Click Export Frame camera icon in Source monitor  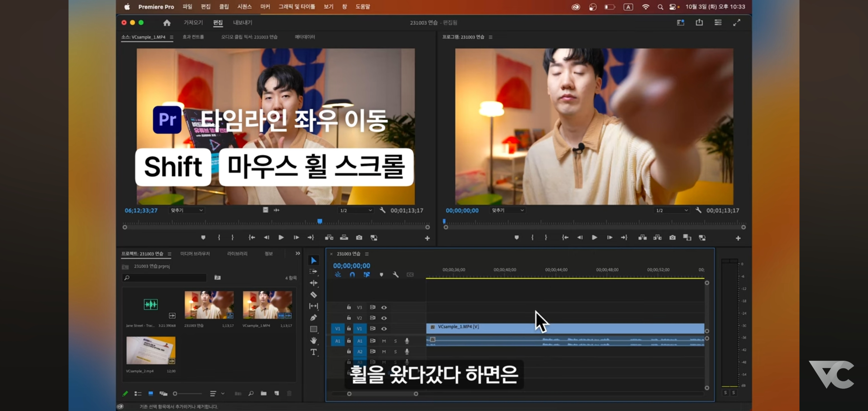pos(359,237)
